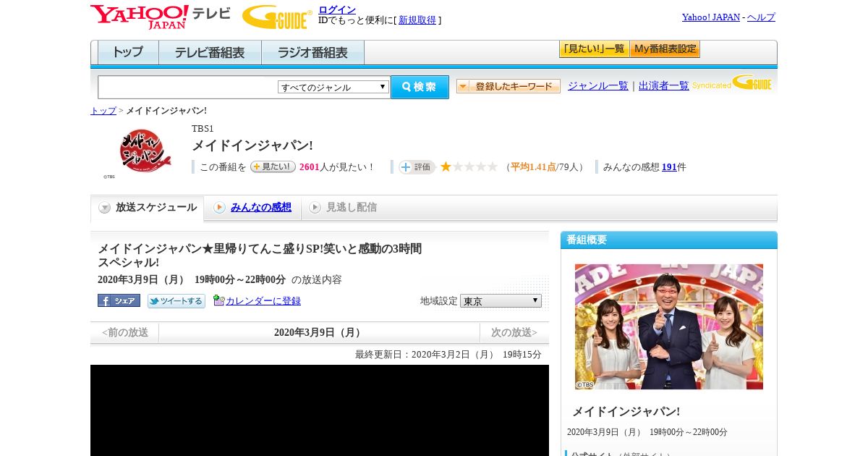Open the みんなの感想 tab
The height and width of the screenshot is (456, 868).
tap(261, 207)
